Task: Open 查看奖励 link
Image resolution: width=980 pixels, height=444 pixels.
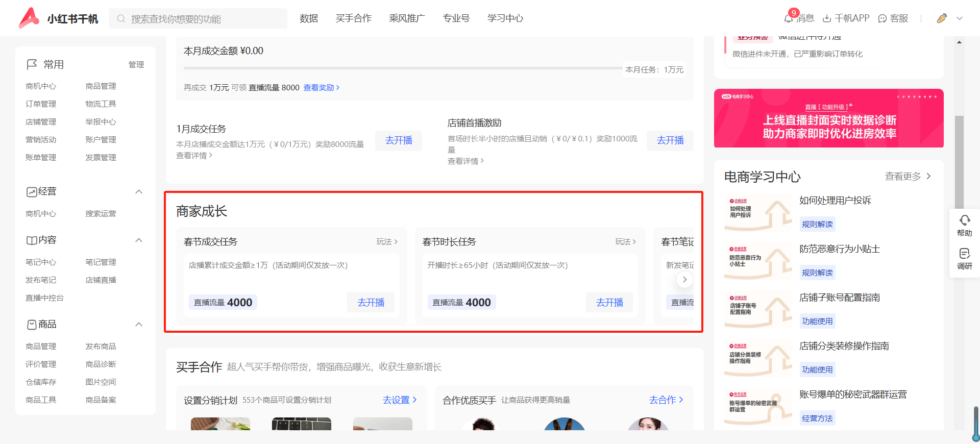Action: pyautogui.click(x=321, y=88)
